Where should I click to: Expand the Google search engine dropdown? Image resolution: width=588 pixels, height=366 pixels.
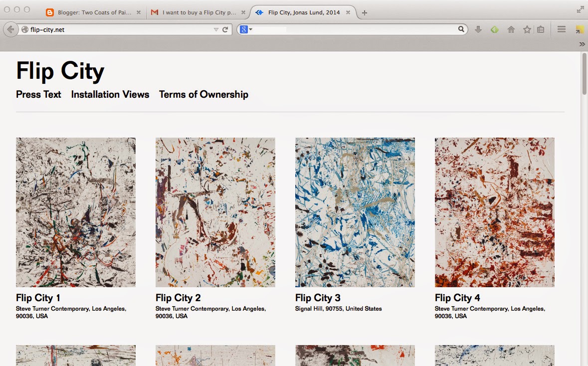pyautogui.click(x=245, y=30)
